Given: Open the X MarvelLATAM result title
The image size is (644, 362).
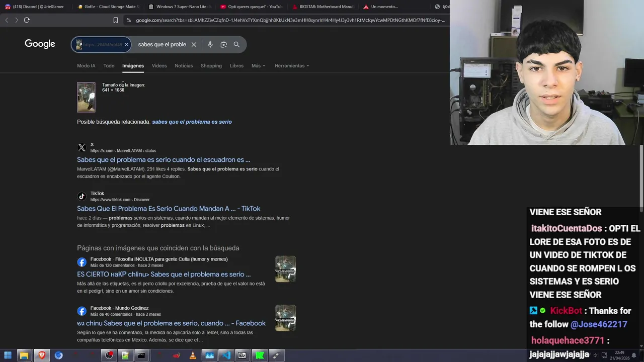Looking at the screenshot, I should pos(164,160).
